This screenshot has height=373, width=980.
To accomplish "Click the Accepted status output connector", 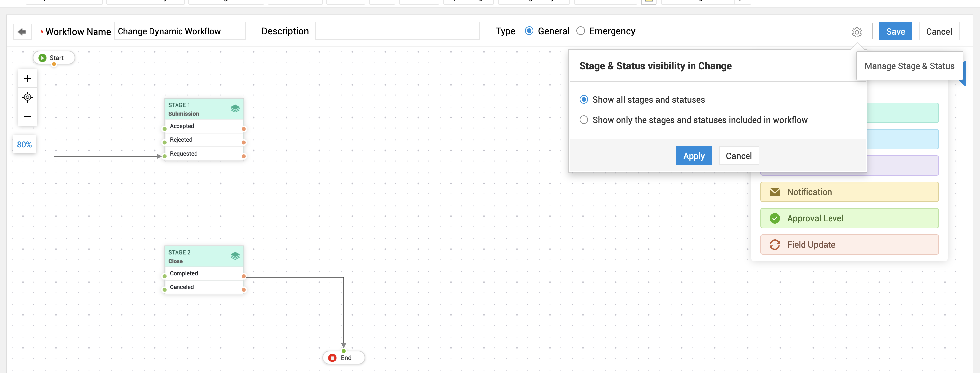I will click(x=243, y=129).
